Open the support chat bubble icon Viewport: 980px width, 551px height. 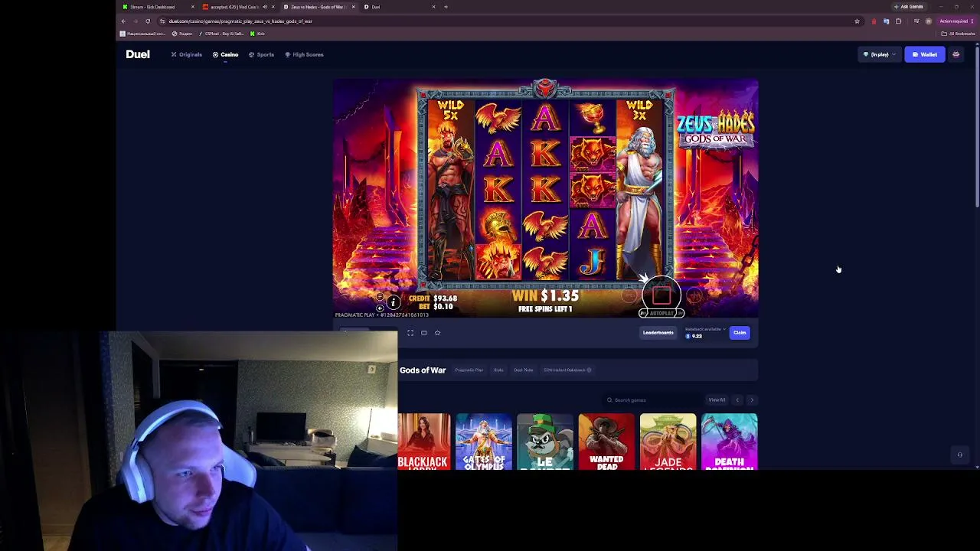[959, 455]
